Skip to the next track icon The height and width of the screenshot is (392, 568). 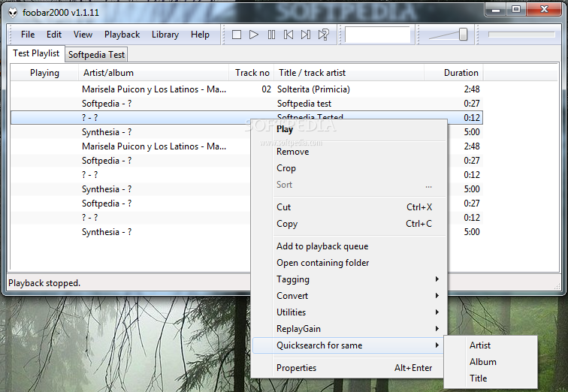(x=306, y=35)
